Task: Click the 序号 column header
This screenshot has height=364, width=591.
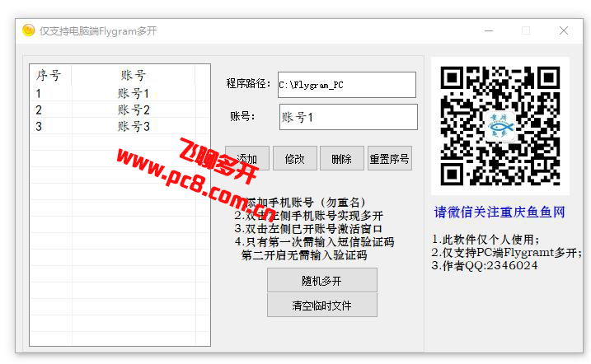Action: click(50, 75)
